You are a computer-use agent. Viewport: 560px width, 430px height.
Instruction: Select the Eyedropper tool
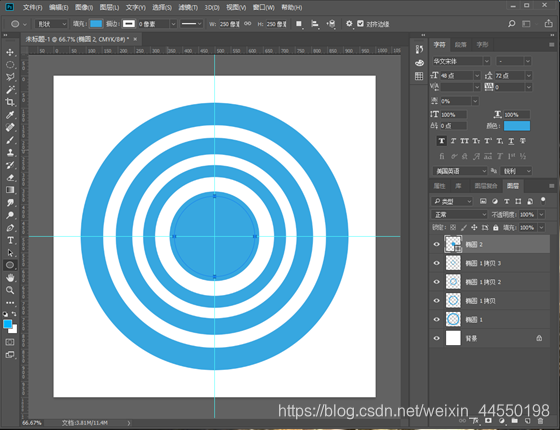pos(10,115)
